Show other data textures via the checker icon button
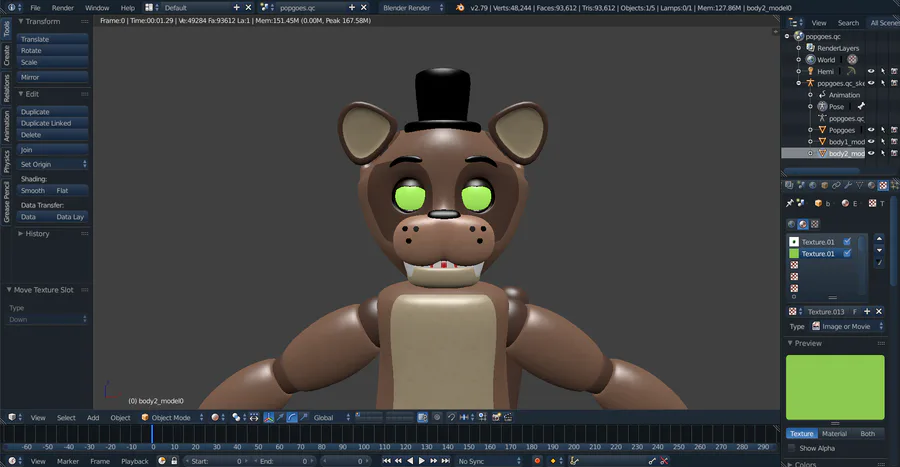Image resolution: width=900 pixels, height=467 pixels. (814, 224)
